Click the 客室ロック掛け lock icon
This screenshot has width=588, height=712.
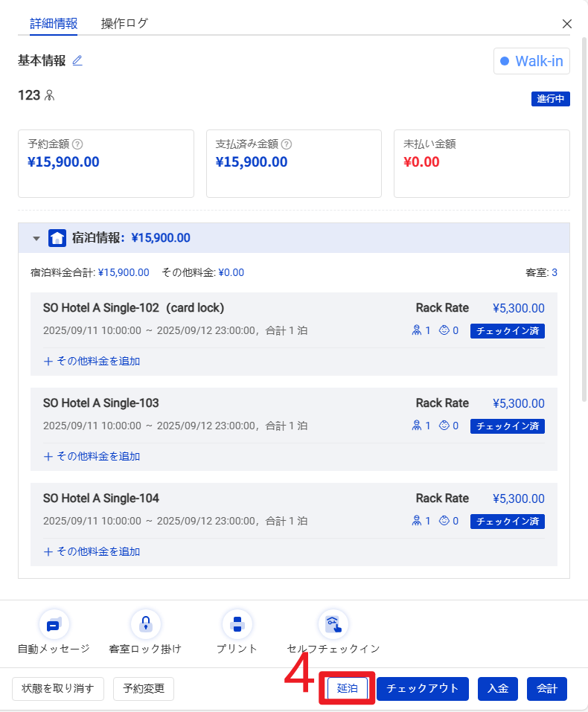point(145,625)
